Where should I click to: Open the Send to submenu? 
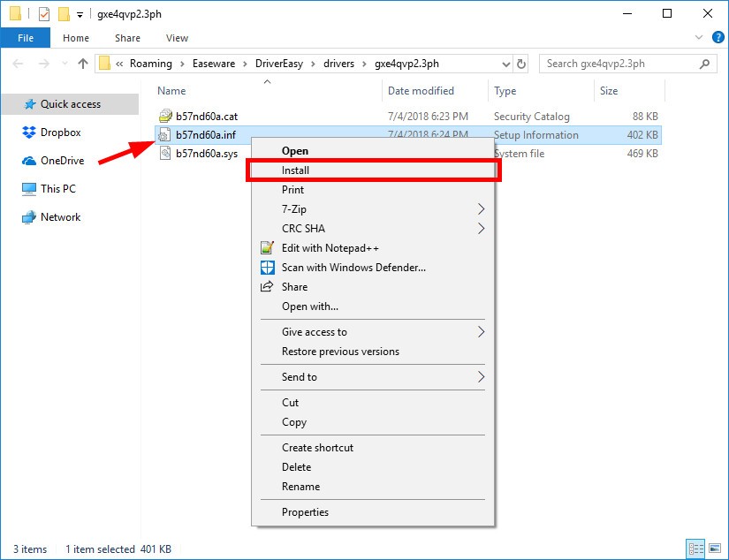373,377
